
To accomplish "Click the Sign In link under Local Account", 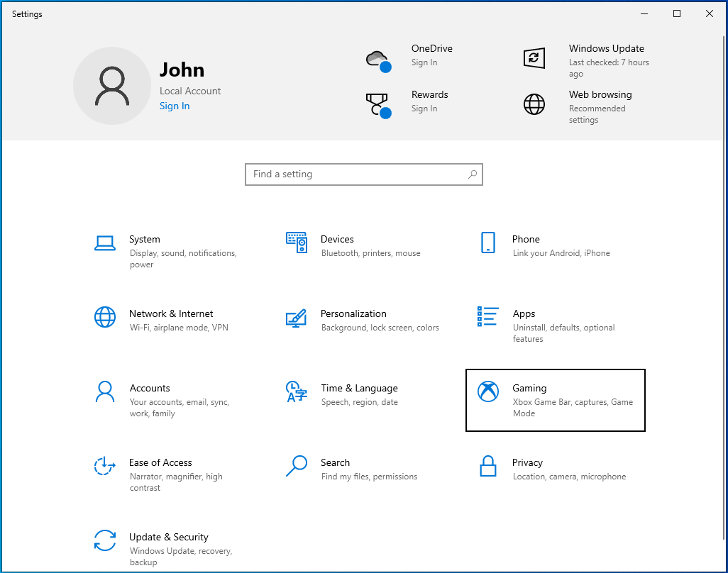I will click(x=175, y=106).
